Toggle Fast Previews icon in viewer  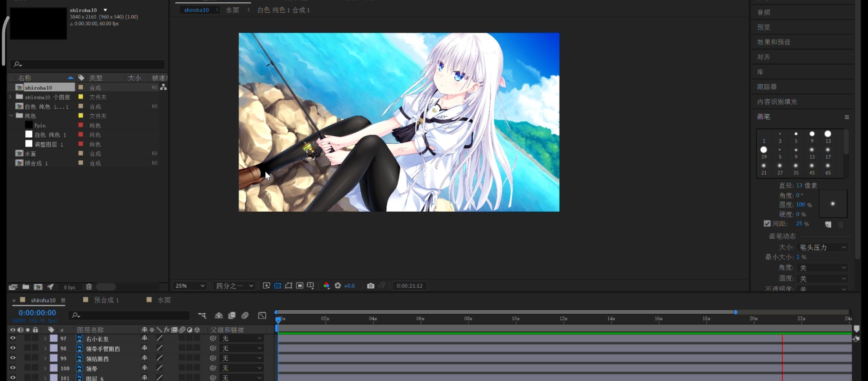[266, 286]
